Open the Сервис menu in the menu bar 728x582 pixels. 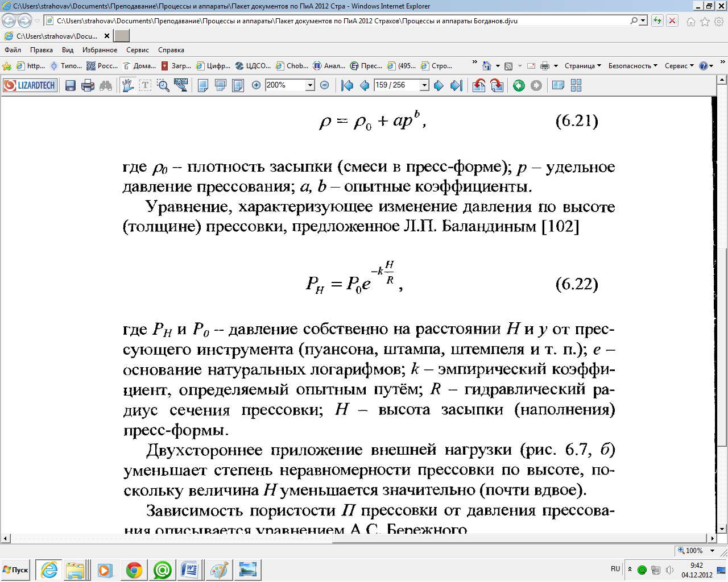(138, 50)
